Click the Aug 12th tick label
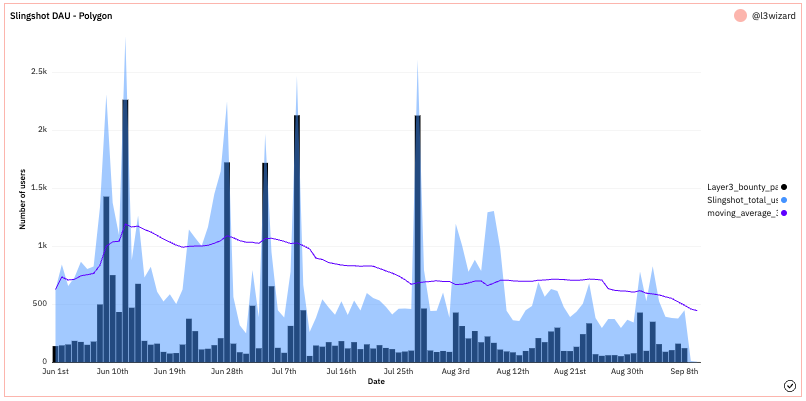This screenshot has width=806, height=401. [511, 371]
